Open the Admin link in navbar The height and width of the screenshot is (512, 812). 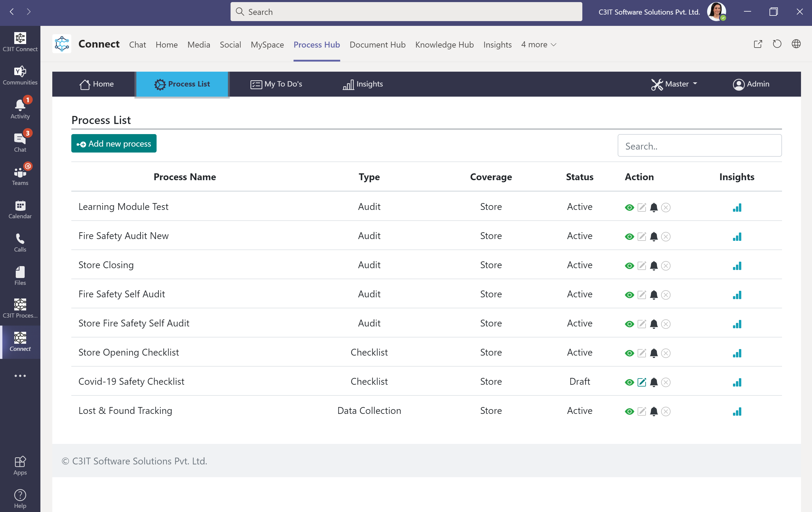[x=751, y=84]
